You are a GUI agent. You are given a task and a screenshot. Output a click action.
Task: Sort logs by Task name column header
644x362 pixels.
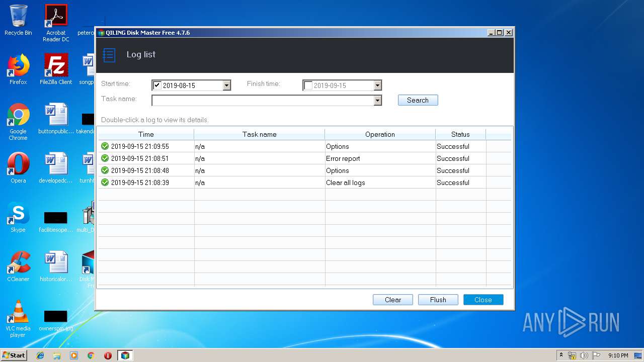pos(259,134)
